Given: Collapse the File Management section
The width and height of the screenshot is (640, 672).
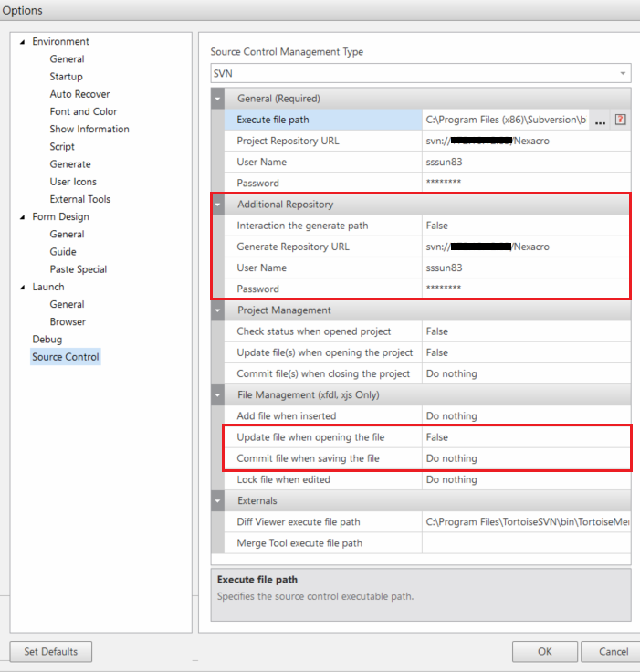Looking at the screenshot, I should click(x=218, y=395).
